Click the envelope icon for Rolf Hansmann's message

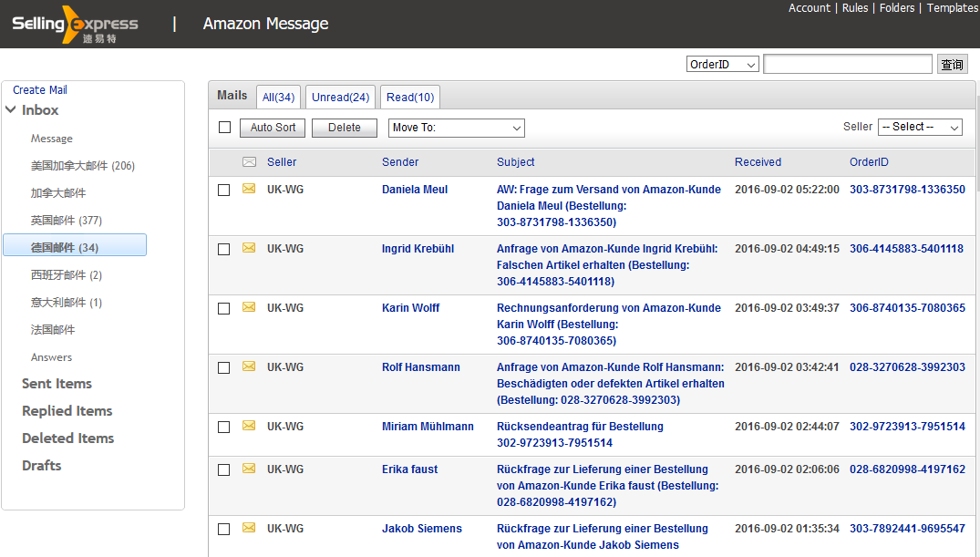pyautogui.click(x=249, y=367)
